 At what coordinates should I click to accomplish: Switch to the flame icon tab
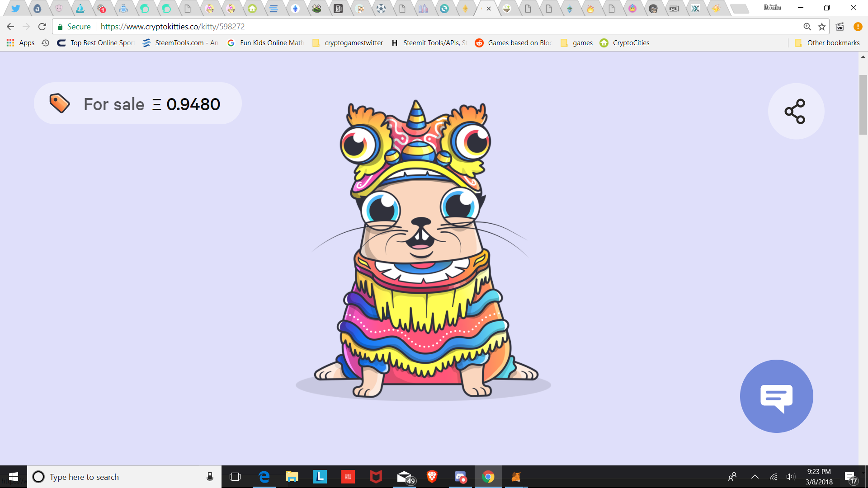point(590,8)
